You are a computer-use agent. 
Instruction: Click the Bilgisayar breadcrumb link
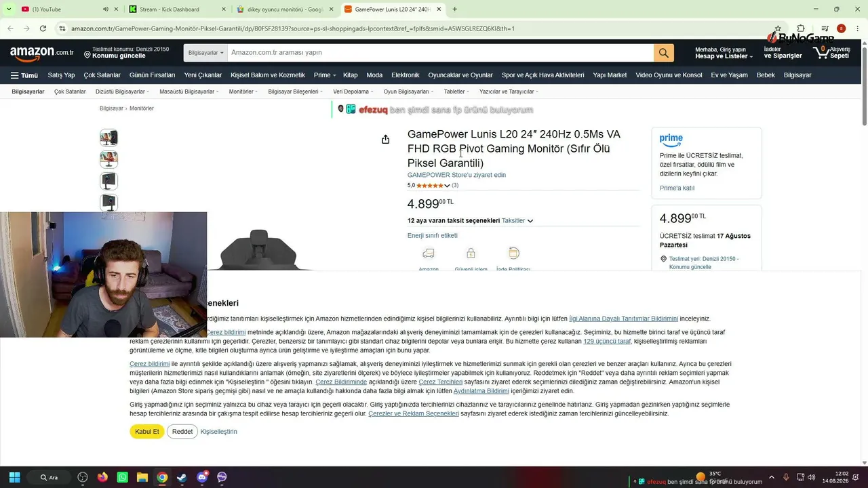pos(111,108)
